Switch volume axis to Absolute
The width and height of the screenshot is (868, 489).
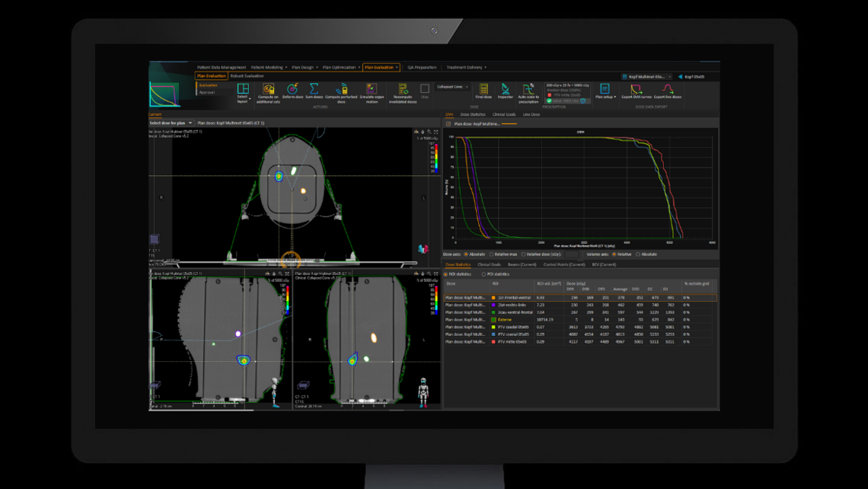coord(639,255)
